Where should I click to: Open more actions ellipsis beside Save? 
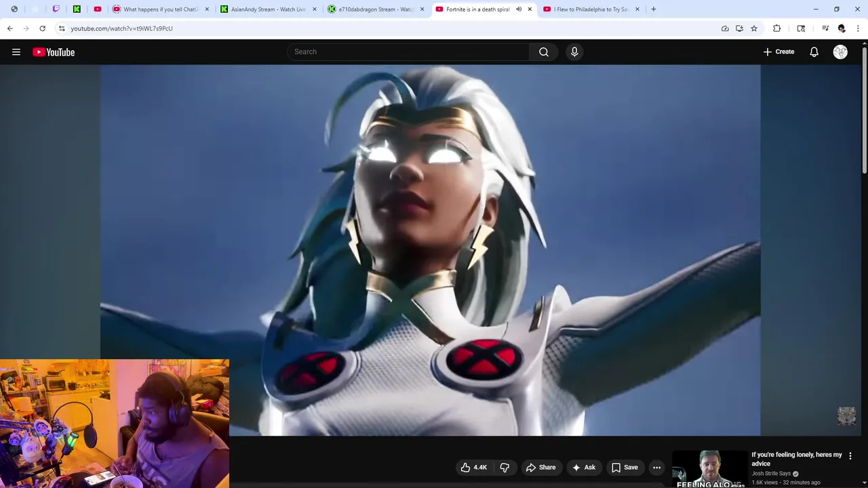tap(656, 467)
